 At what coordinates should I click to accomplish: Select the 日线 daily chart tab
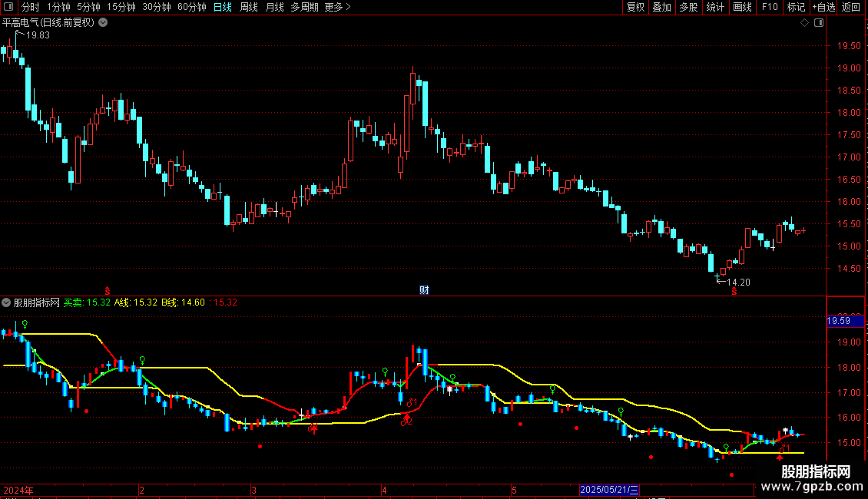tap(223, 7)
